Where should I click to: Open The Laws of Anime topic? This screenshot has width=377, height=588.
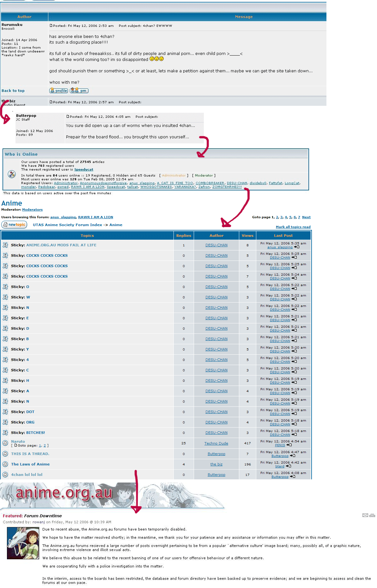pyautogui.click(x=30, y=464)
